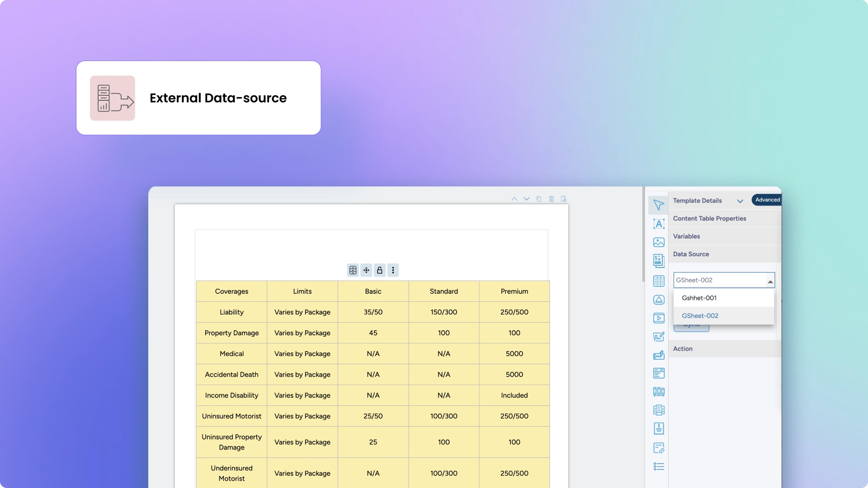Screen dimensions: 868x488
Task: Select the video embed tool
Action: tap(659, 318)
